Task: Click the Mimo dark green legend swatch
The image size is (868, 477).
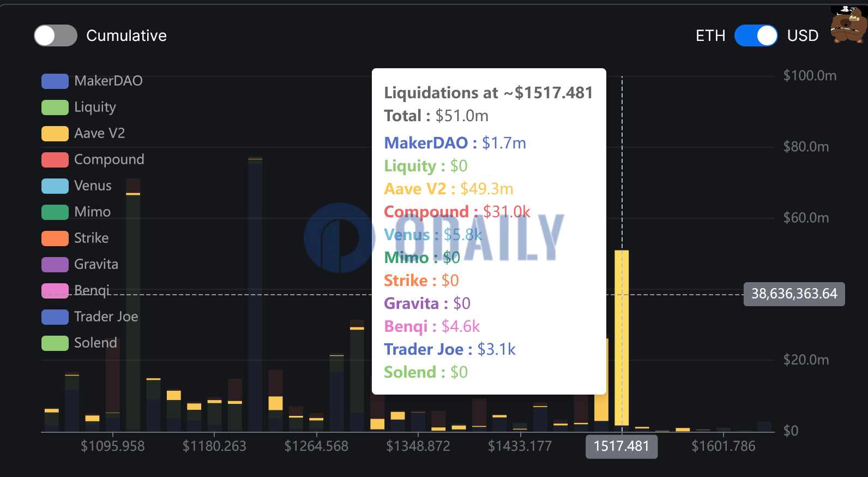Action: [x=55, y=212]
